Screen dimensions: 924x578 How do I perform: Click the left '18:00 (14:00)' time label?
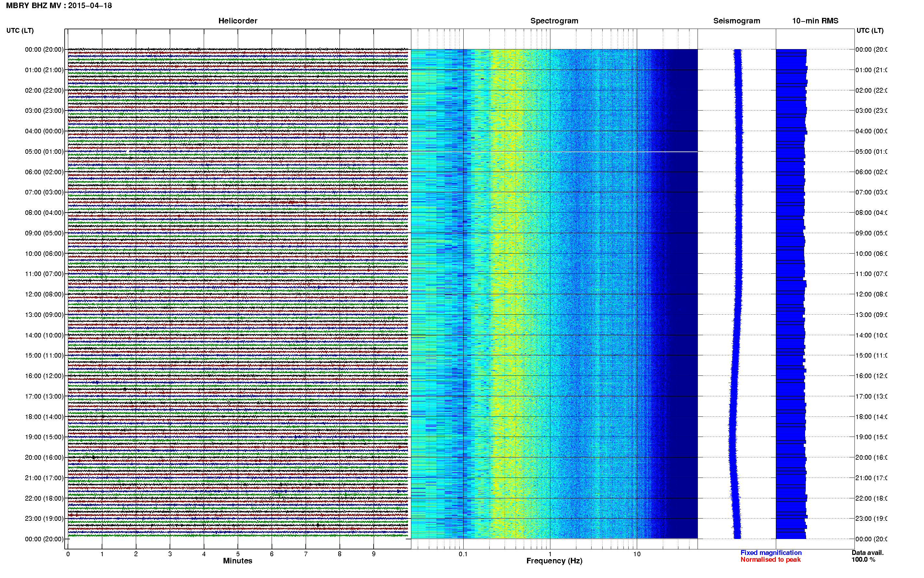[44, 417]
